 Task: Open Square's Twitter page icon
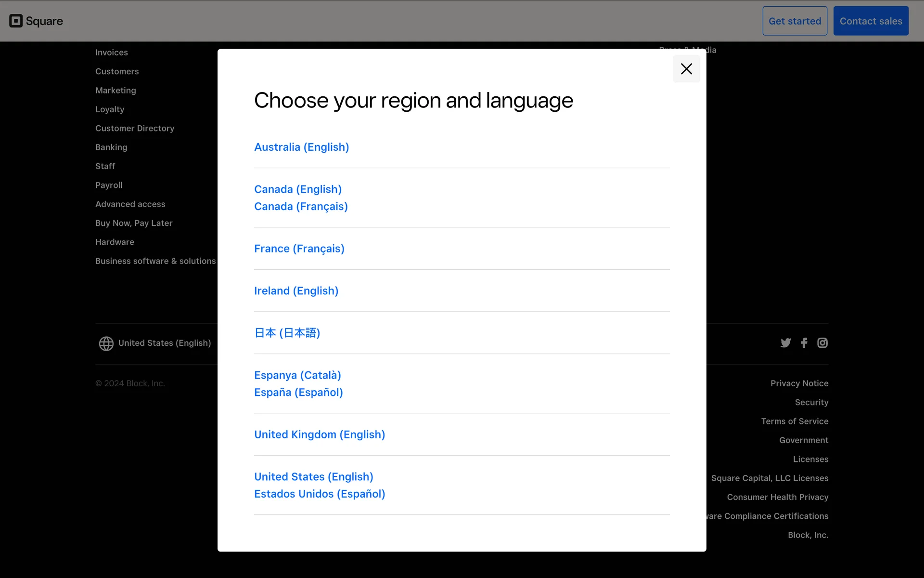(785, 343)
